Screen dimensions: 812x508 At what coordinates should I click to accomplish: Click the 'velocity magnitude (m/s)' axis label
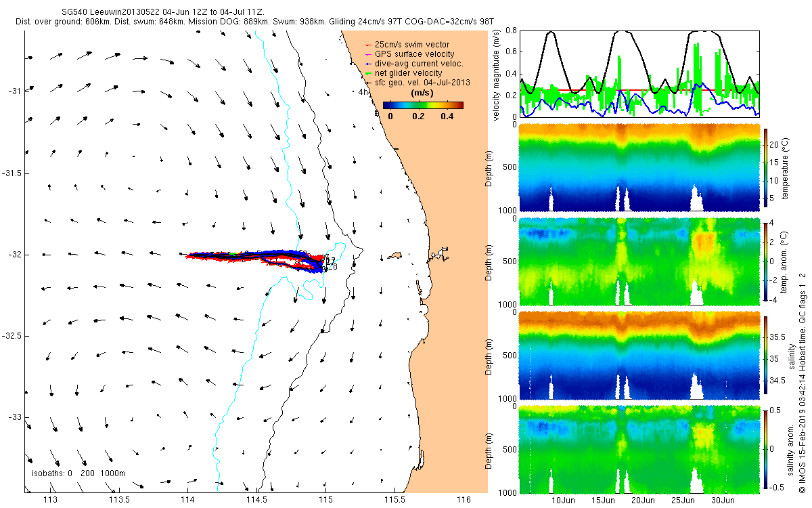tap(497, 75)
